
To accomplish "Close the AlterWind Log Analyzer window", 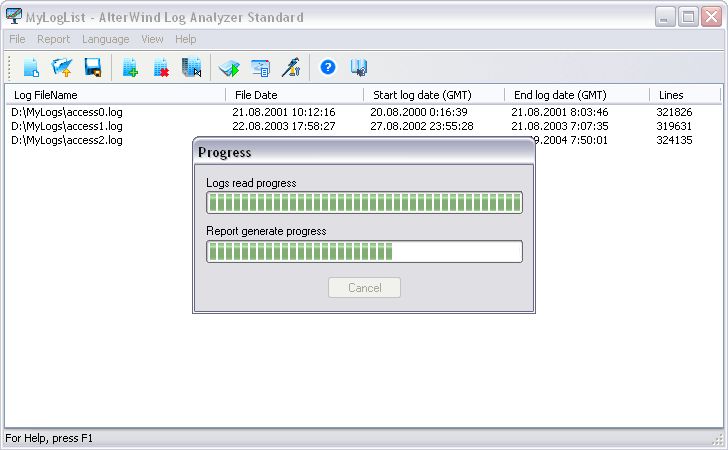I will pos(711,17).
